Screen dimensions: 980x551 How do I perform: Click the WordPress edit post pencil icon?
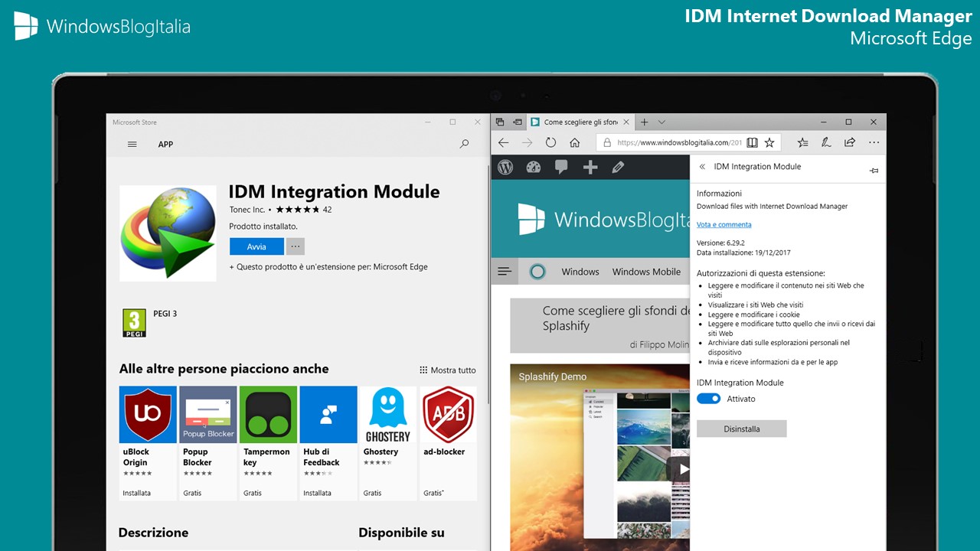[618, 167]
